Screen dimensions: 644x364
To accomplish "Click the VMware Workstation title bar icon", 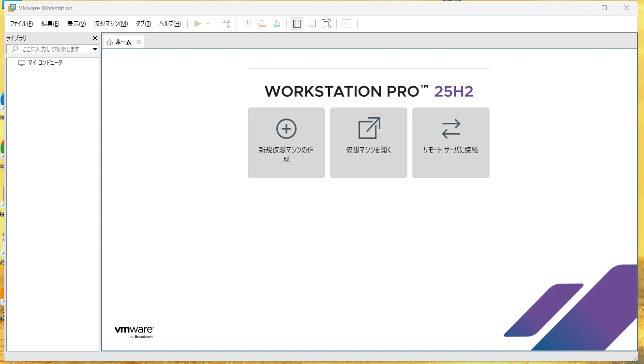I will pos(12,8).
